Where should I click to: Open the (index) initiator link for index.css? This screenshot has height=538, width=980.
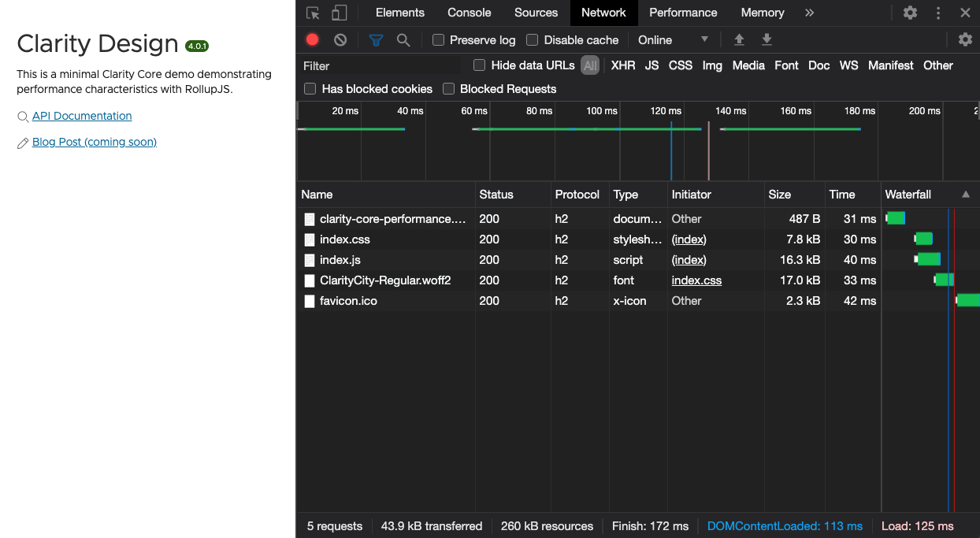pyautogui.click(x=689, y=239)
